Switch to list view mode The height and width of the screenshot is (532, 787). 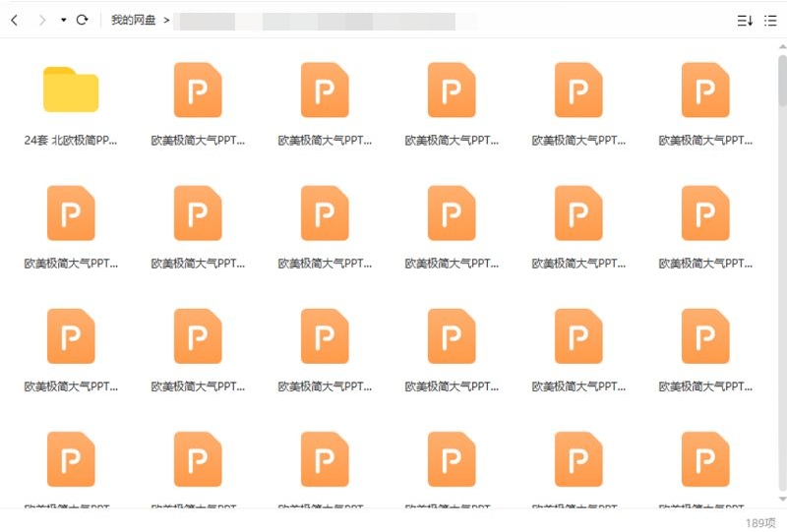pos(770,21)
